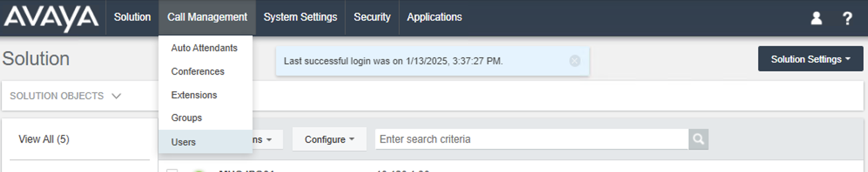868x172 pixels.
Task: Click the magnifier search icon button
Action: pos(698,139)
